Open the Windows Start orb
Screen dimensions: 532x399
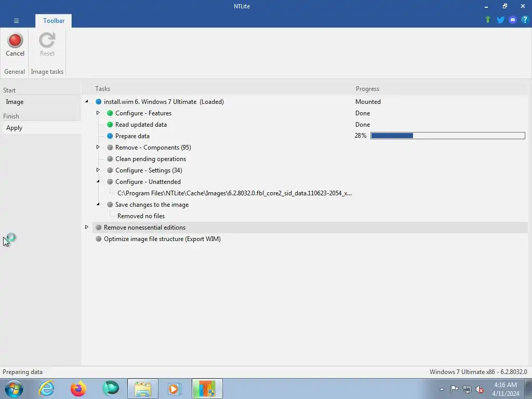click(14, 389)
